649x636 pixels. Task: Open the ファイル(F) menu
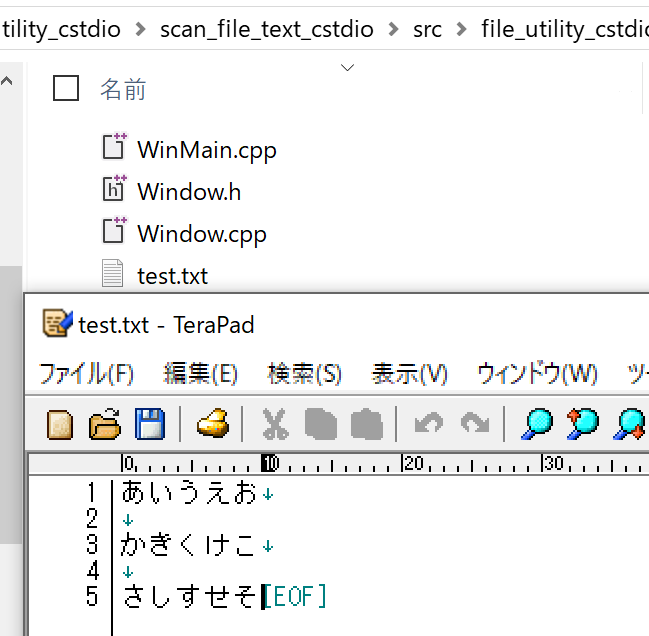click(86, 374)
